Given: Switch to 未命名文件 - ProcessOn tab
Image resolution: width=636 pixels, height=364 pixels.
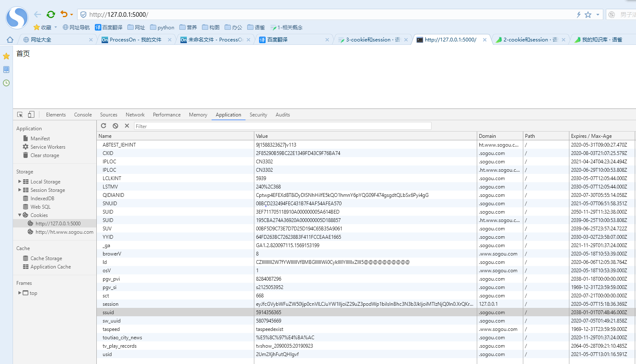Looking at the screenshot, I should (215, 39).
